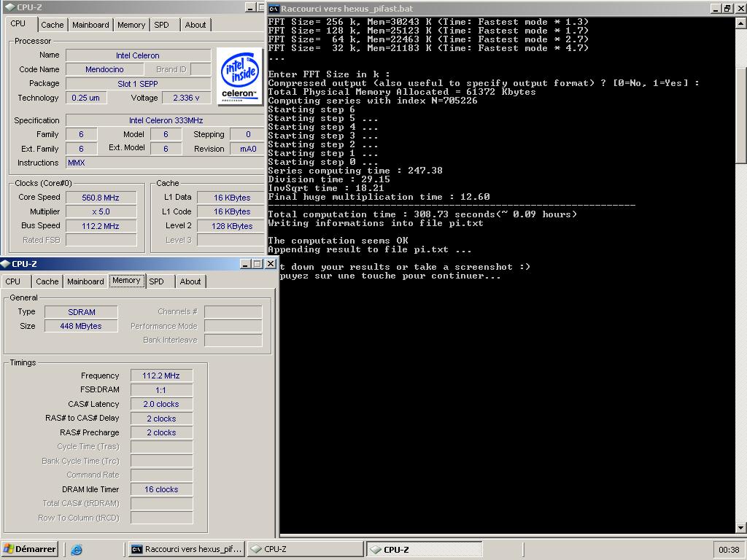Click the Instructions field MMX
Image resolution: width=747 pixels, height=560 pixels.
click(x=166, y=163)
